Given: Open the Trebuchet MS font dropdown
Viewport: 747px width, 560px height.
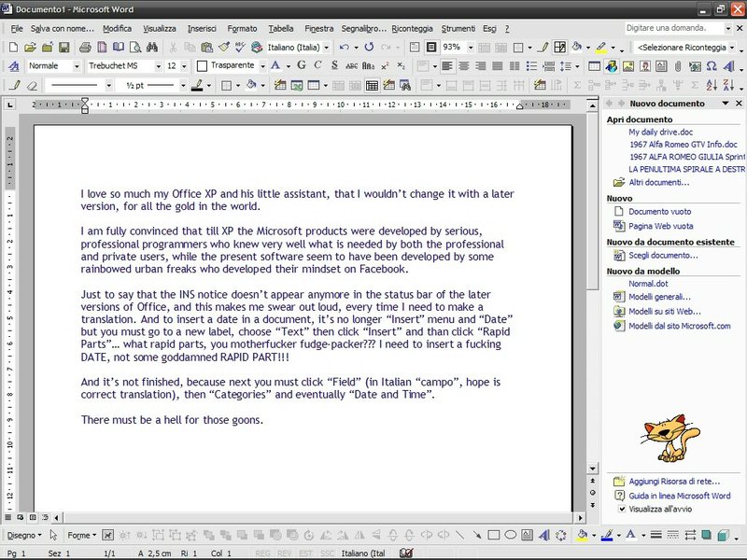Looking at the screenshot, I should click(x=158, y=66).
